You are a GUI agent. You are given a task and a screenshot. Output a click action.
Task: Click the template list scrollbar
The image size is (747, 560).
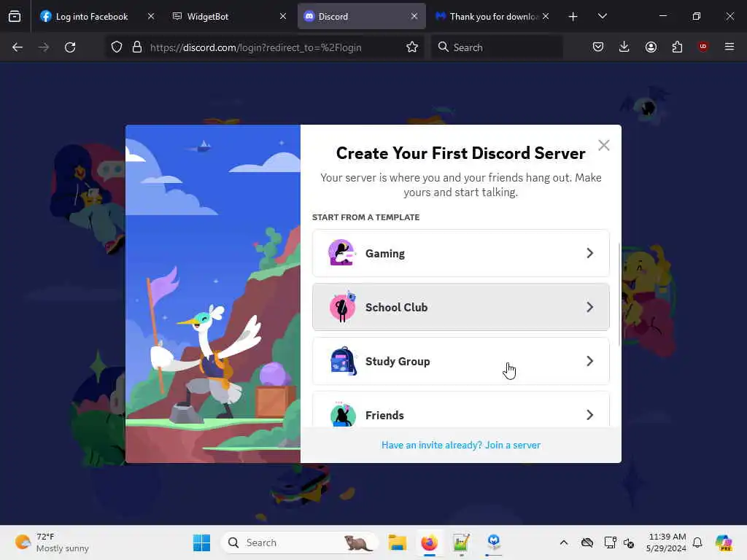point(619,295)
